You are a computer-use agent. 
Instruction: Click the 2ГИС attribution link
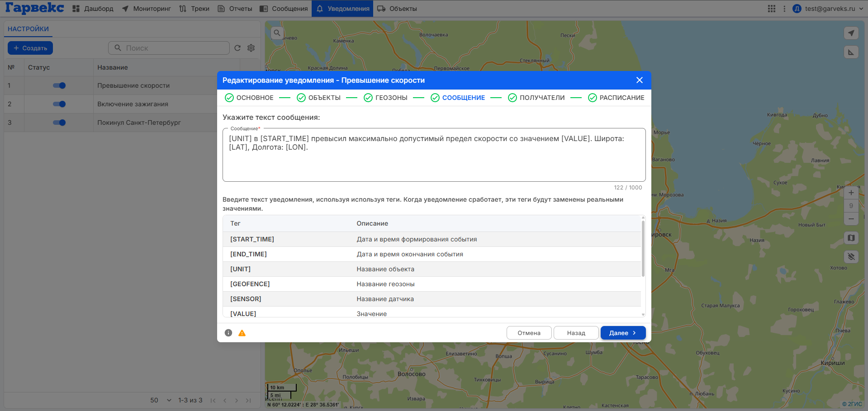click(852, 404)
